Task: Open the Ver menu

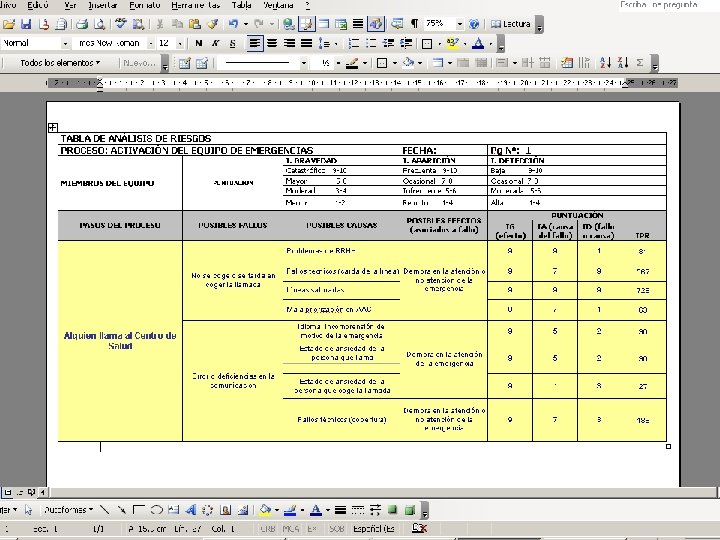Action: click(70, 6)
